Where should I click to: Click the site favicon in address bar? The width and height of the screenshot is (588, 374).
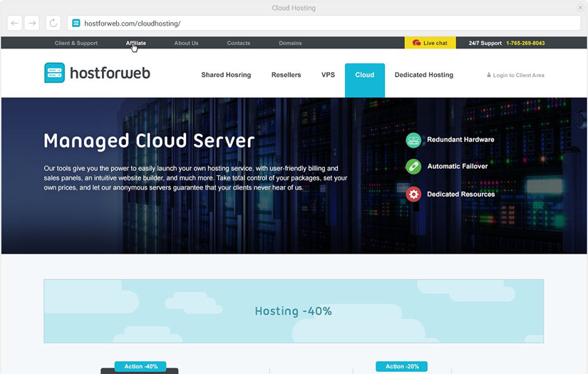point(76,24)
